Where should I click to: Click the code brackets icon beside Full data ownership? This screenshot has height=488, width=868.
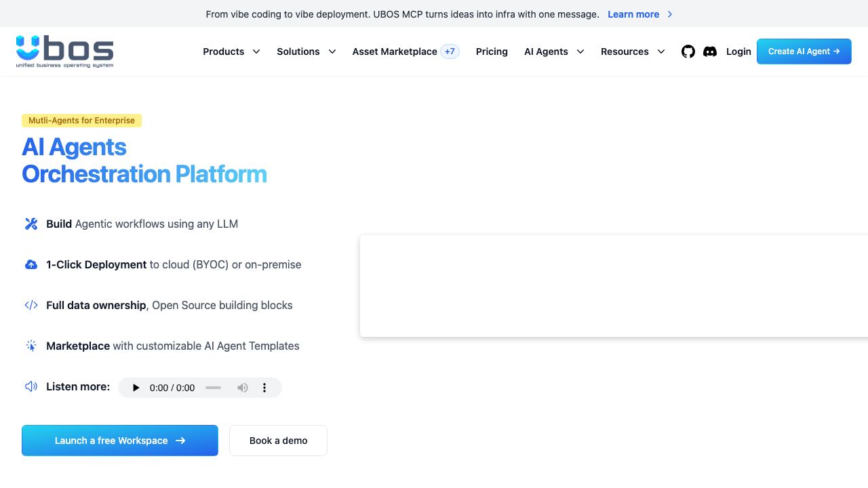click(31, 305)
